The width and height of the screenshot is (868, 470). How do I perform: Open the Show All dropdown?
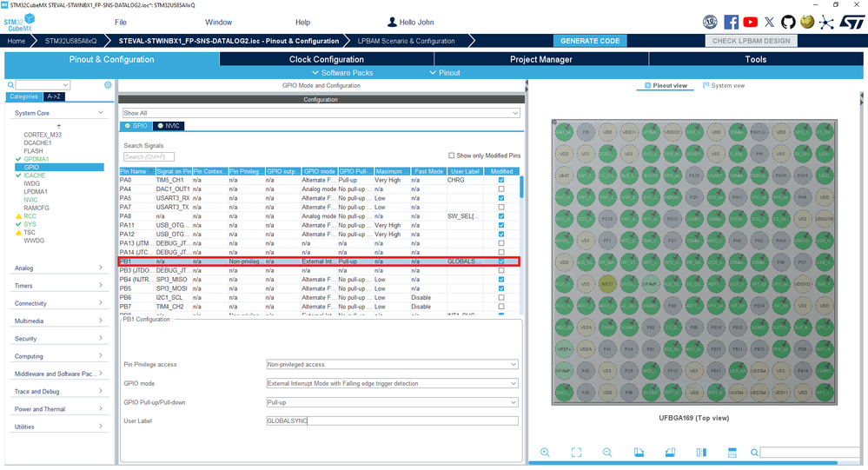[321, 113]
